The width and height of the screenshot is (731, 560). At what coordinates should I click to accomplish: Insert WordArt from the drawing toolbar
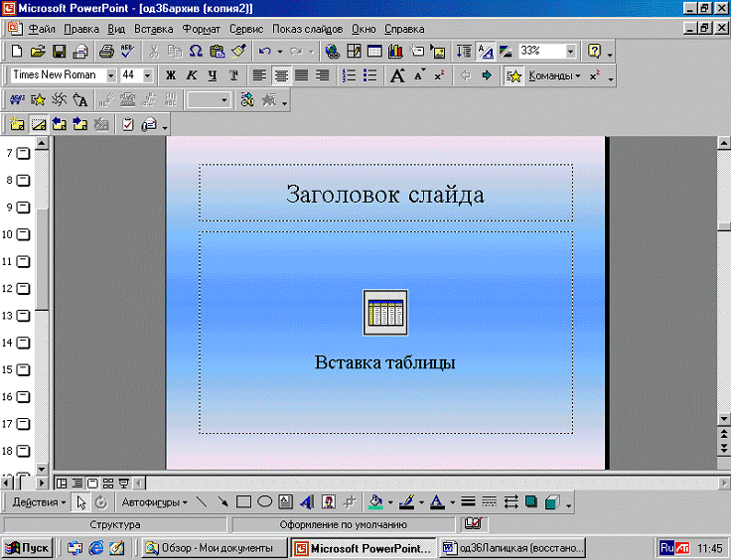click(307, 502)
